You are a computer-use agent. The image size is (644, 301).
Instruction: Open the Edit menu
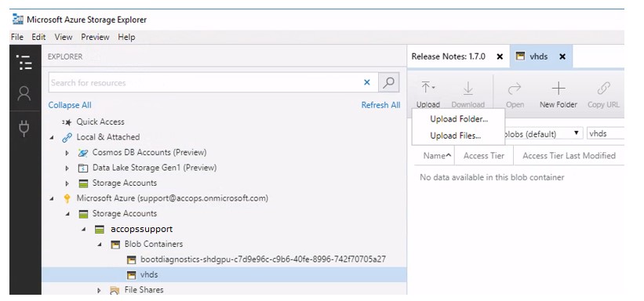[38, 37]
